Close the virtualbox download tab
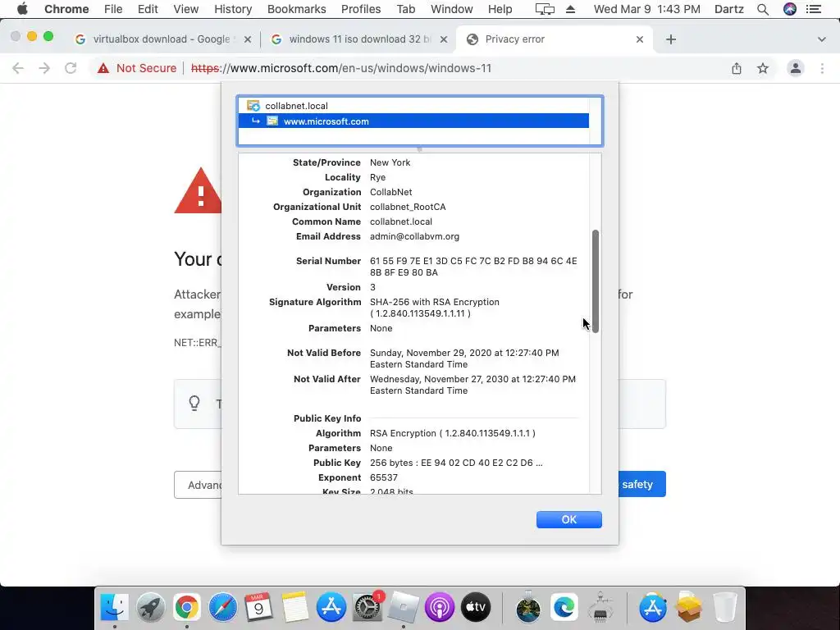 tap(248, 39)
